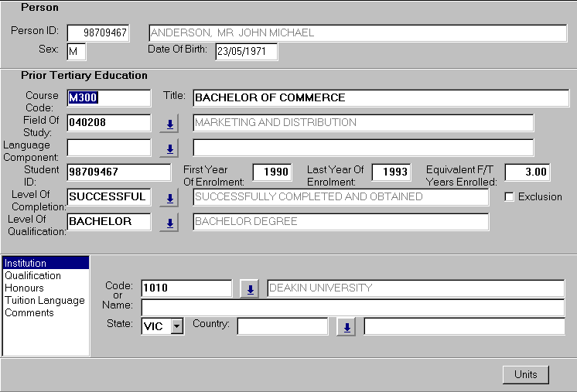The height and width of the screenshot is (392, 577).
Task: Expand the State dropdown showing VIC
Action: (176, 327)
